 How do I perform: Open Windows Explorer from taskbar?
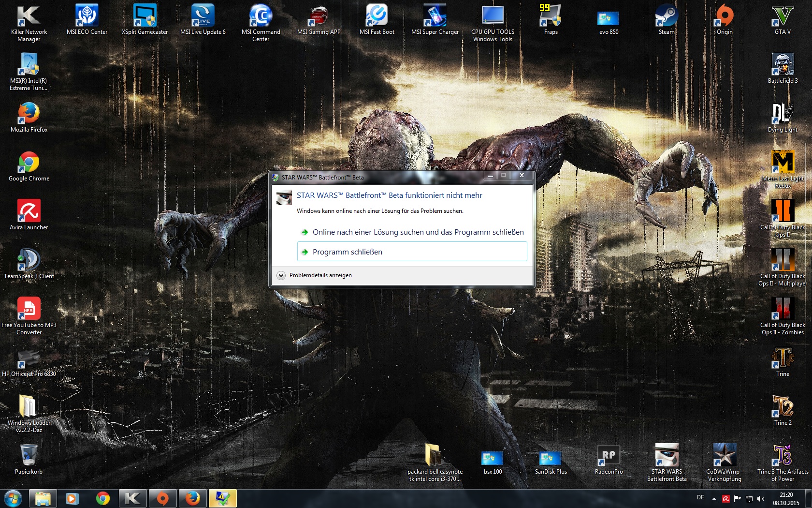click(x=43, y=498)
